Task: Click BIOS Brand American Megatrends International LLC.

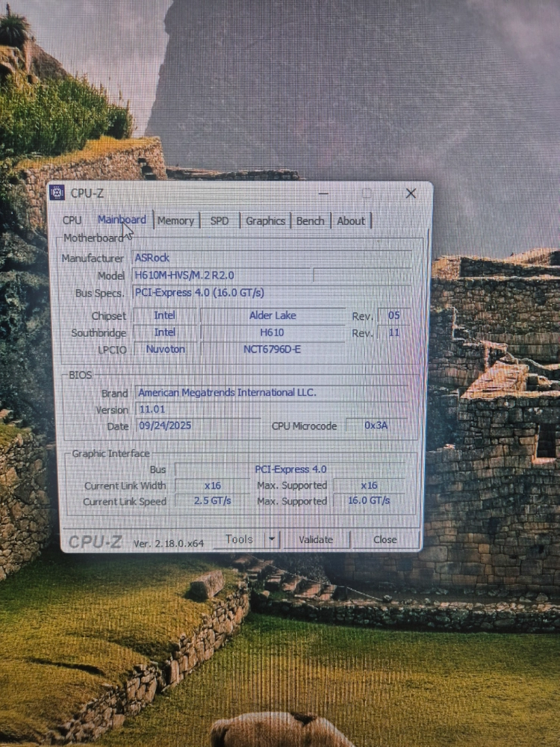Action: point(273,393)
